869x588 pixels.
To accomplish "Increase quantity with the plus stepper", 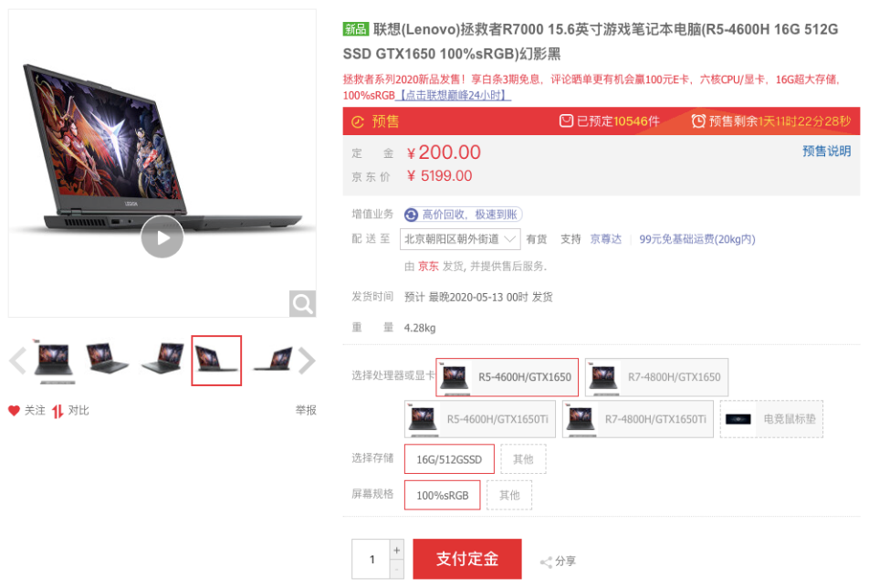I will pos(397,551).
